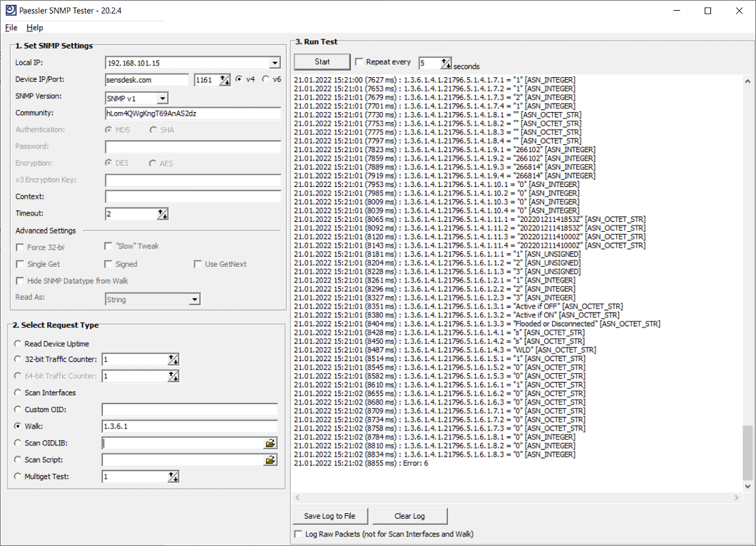
Task: Click the 32-bit Traffic Counter spinner
Action: coord(173,359)
